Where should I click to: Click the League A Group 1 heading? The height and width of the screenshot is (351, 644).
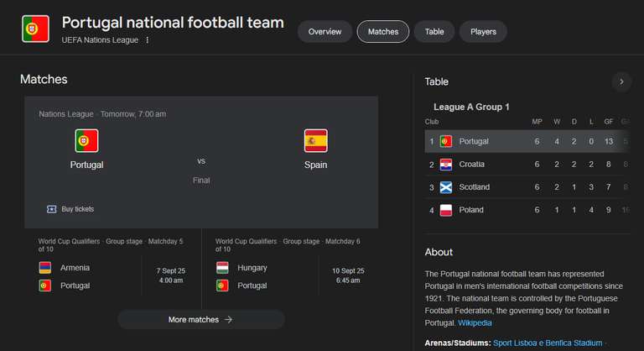click(x=471, y=107)
